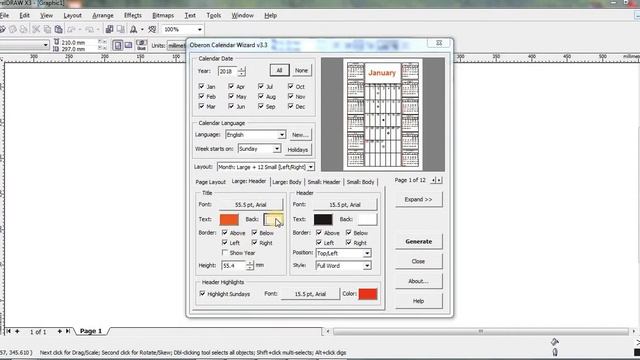This screenshot has width=640, height=360.
Task: Click the red Header Highlights color swatch
Action: pyautogui.click(x=368, y=294)
